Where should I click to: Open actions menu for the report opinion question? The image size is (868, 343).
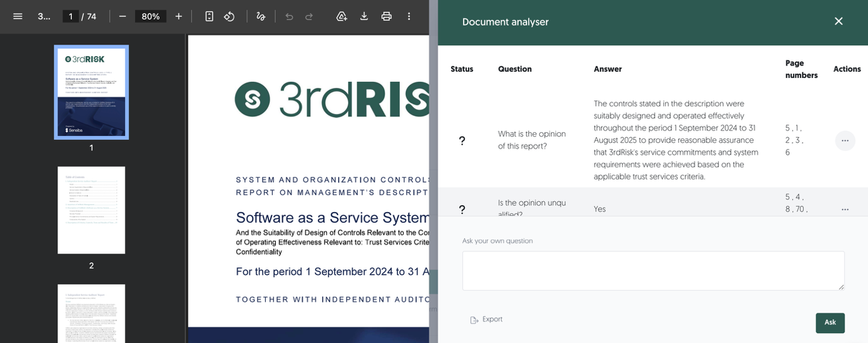coord(845,140)
